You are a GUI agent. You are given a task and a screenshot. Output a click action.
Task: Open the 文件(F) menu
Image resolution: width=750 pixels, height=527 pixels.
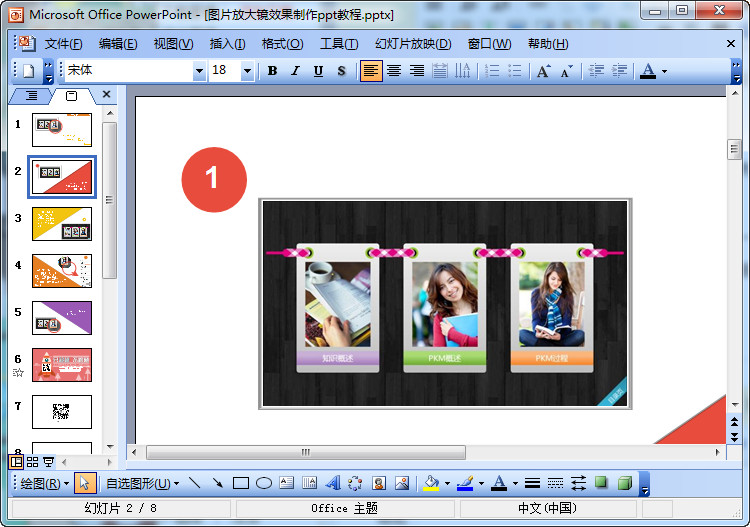[x=64, y=44]
